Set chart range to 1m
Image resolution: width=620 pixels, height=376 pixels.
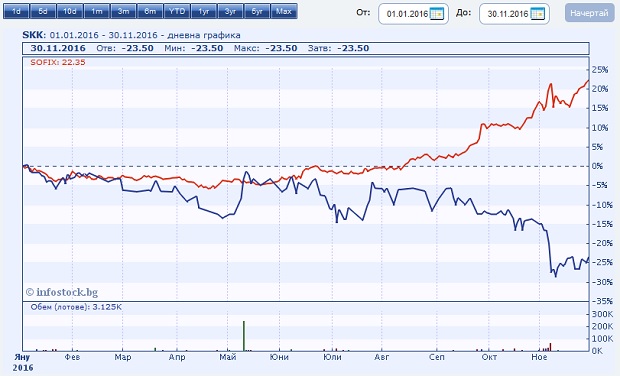[x=96, y=11]
